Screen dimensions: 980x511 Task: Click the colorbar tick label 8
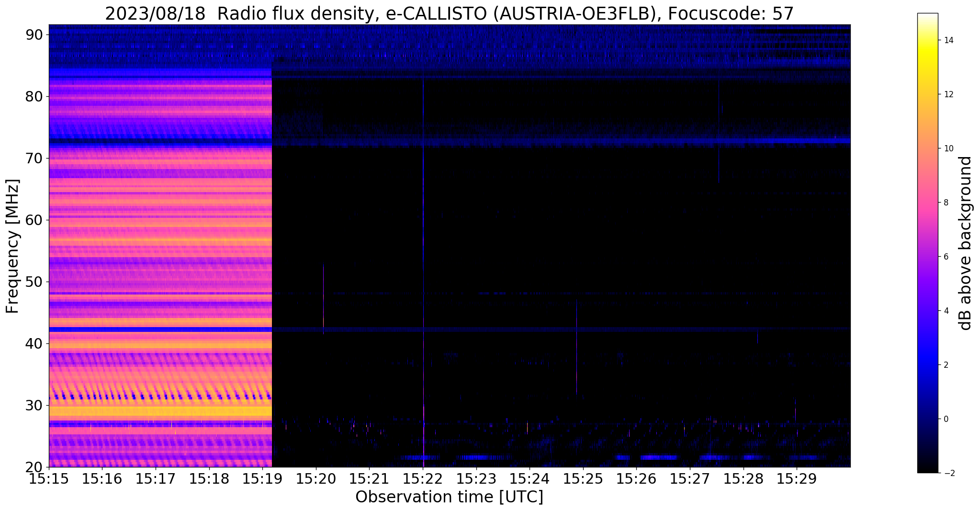point(945,203)
